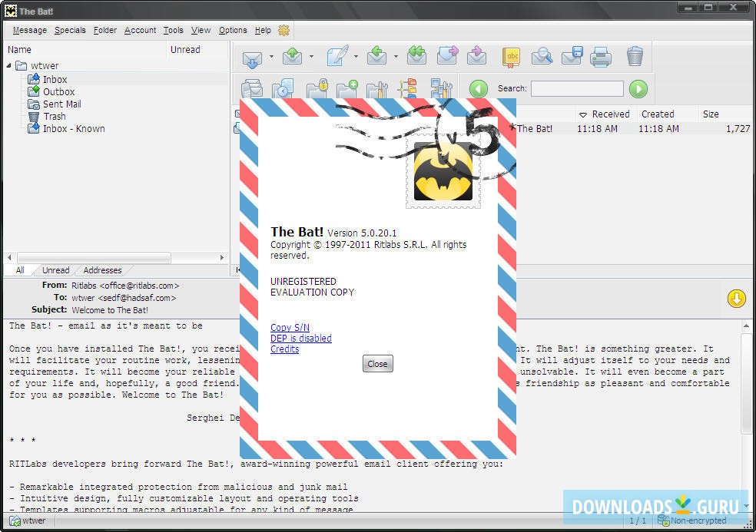Open dropdown arrow next to Reply icon
756x532 pixels.
[x=396, y=57]
